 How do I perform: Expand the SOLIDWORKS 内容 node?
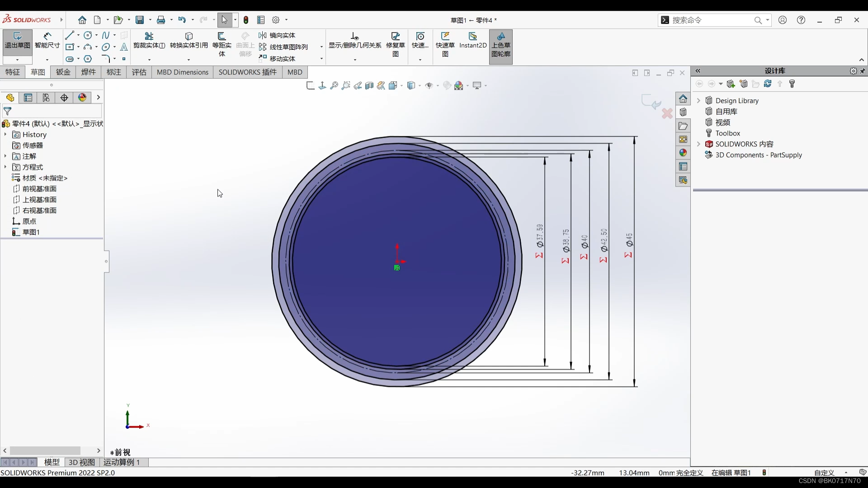698,144
